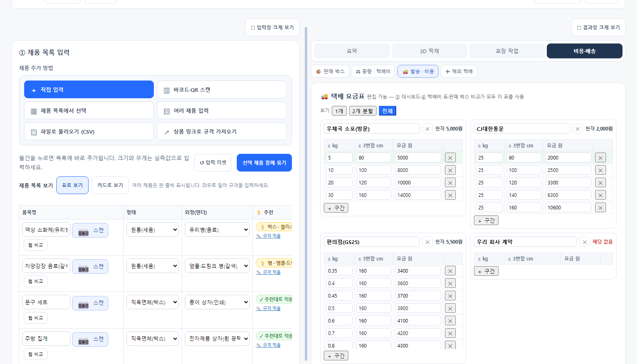
Task: Open 외형 dropdown showing 유리병(음료)
Action: click(x=217, y=230)
